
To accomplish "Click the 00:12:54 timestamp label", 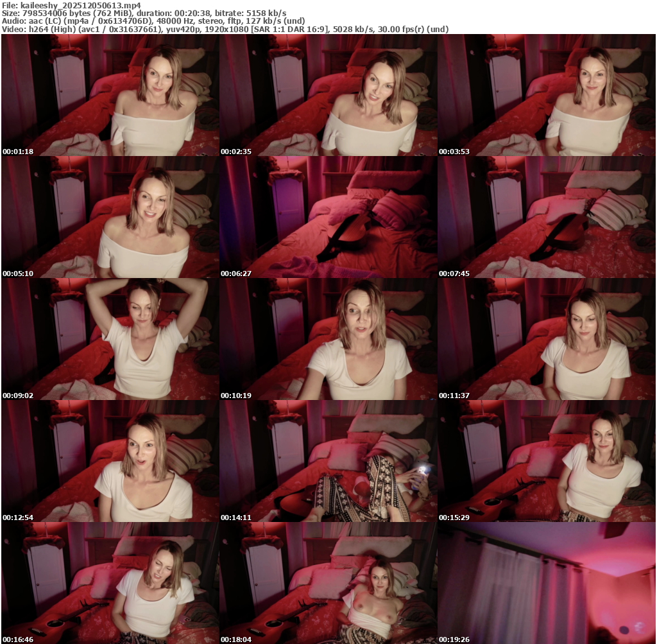I will click(18, 518).
